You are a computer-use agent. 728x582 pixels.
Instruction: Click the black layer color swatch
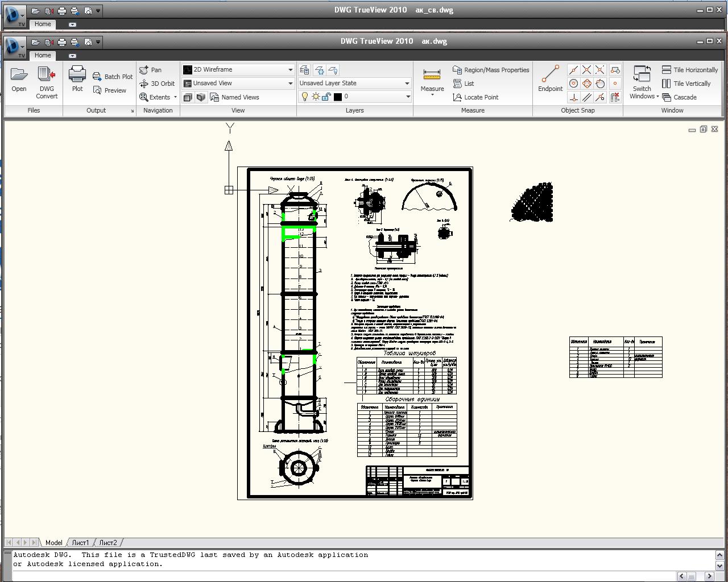(337, 97)
